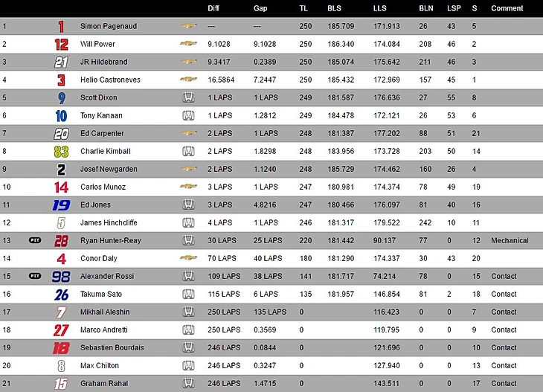Click the PIT indicator beside Ryan Hunter-Reay
This screenshot has width=543, height=392.
[35, 240]
